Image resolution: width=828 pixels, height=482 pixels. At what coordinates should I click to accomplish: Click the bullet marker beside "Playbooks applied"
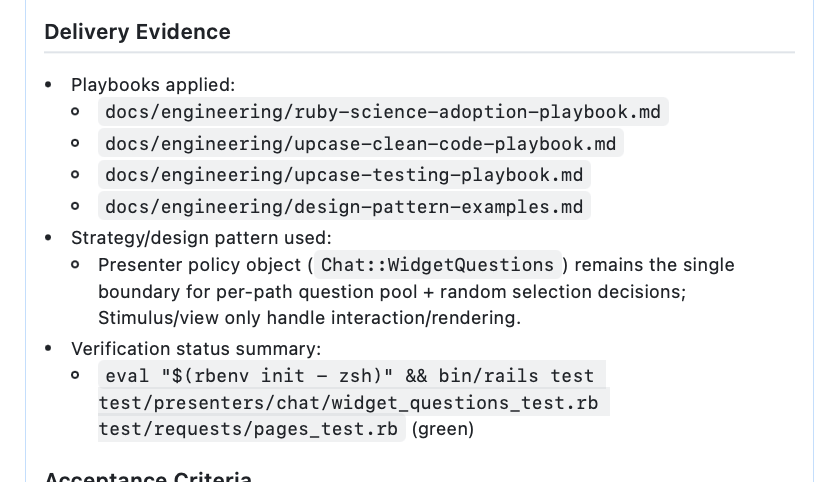pyautogui.click(x=49, y=85)
